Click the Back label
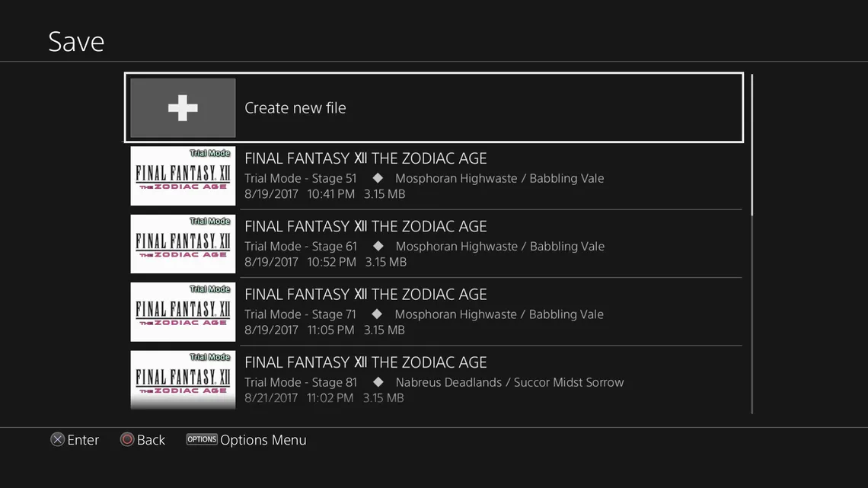Screen dimensions: 868x488 coord(151,440)
